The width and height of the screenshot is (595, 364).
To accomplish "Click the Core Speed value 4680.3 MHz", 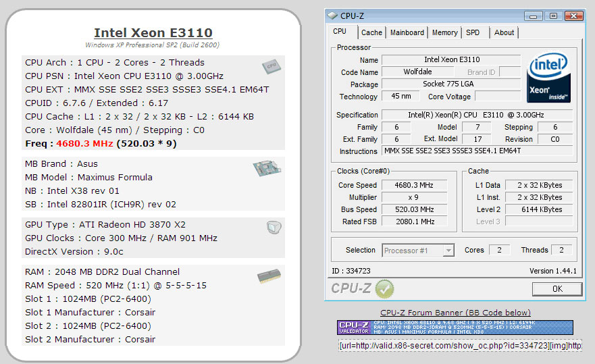I will (414, 185).
